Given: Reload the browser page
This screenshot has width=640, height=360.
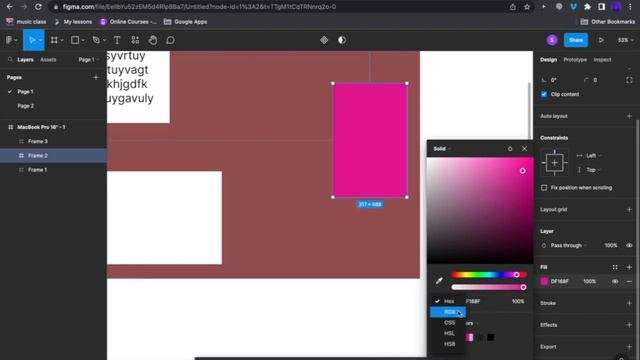Looking at the screenshot, I should point(38,7).
